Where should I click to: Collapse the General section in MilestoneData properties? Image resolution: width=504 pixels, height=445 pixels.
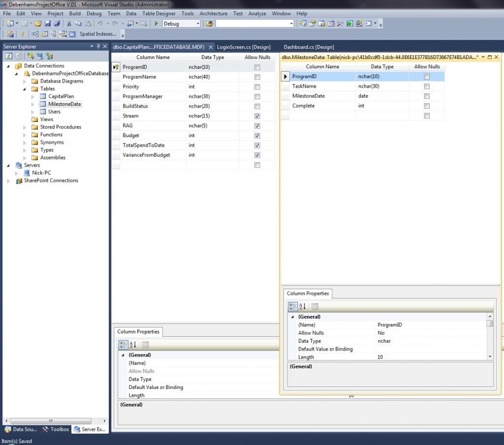pyautogui.click(x=292, y=317)
